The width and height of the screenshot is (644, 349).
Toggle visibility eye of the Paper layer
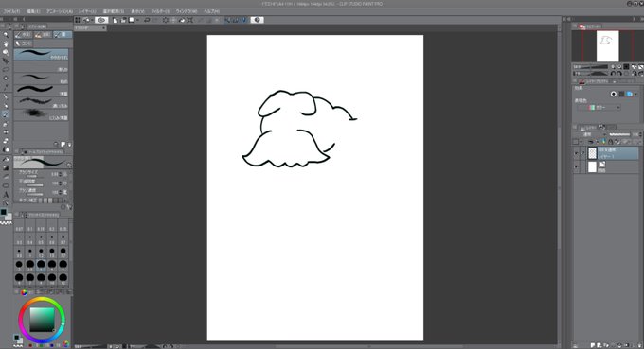576,166
